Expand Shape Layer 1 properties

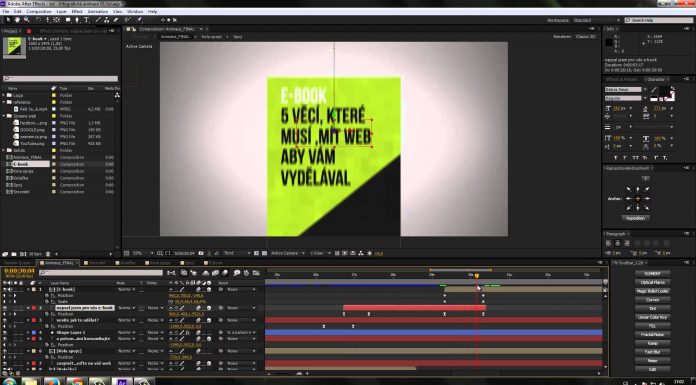point(28,333)
